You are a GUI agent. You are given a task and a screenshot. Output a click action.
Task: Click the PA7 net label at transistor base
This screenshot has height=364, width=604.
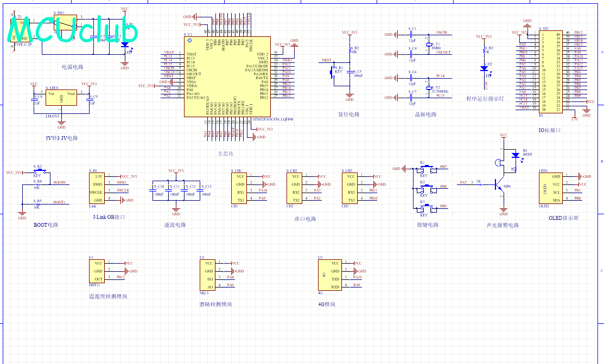(x=463, y=183)
